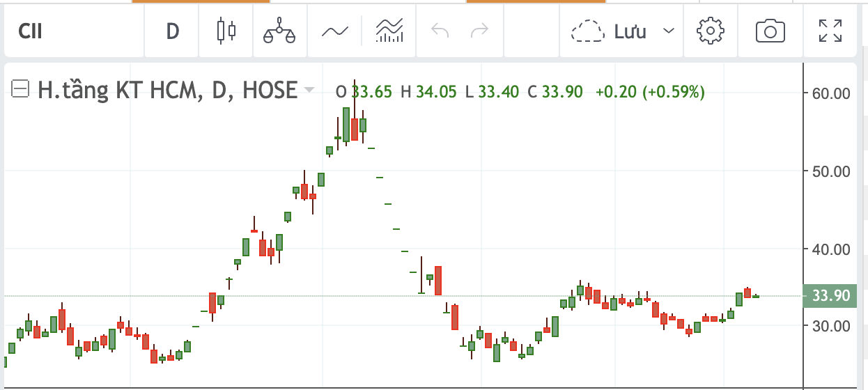Open the D interval selector
The width and height of the screenshot is (868, 390).
coord(173,31)
